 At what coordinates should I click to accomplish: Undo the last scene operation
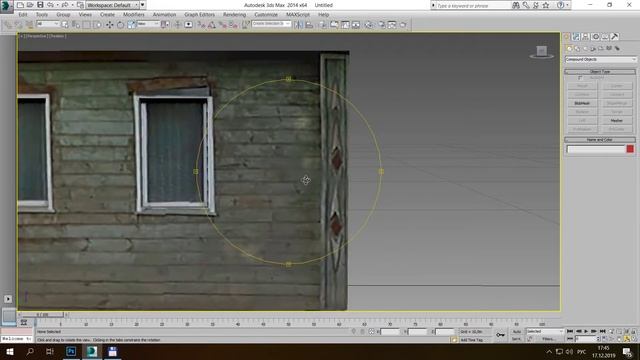50,5
